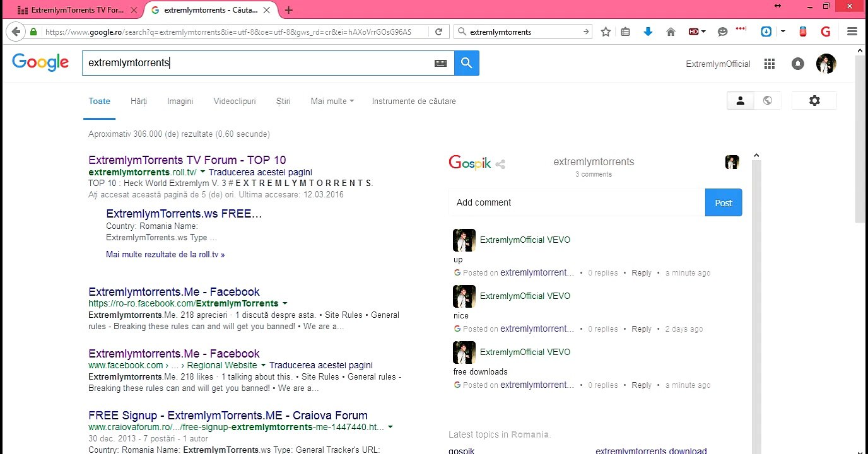Focus the Add comment field
This screenshot has height=454, width=868.
coord(577,202)
